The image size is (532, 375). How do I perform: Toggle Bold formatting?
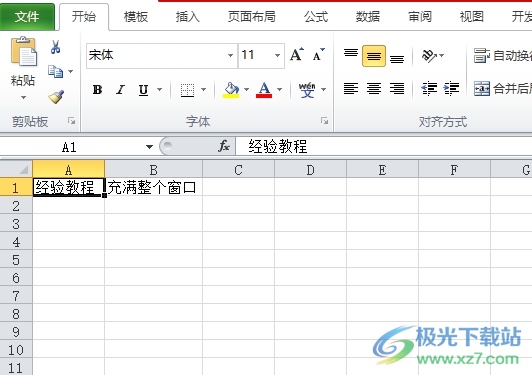(x=97, y=90)
